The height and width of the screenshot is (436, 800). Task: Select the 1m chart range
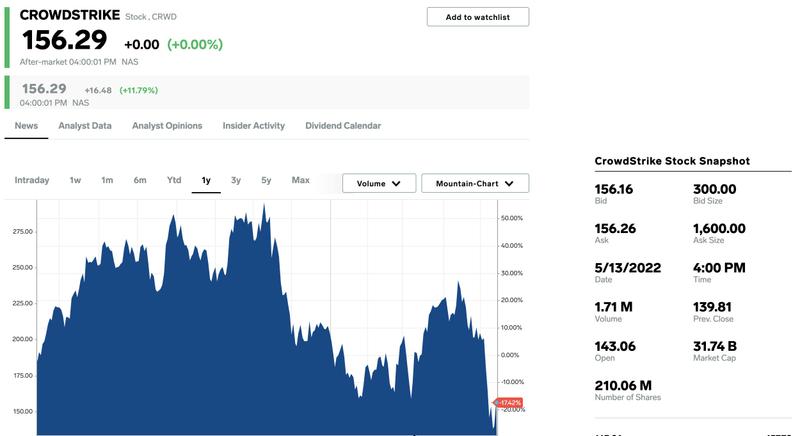(x=107, y=180)
